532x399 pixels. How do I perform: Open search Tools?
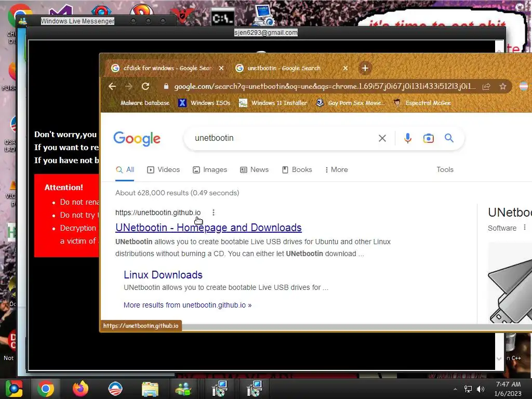[445, 170]
